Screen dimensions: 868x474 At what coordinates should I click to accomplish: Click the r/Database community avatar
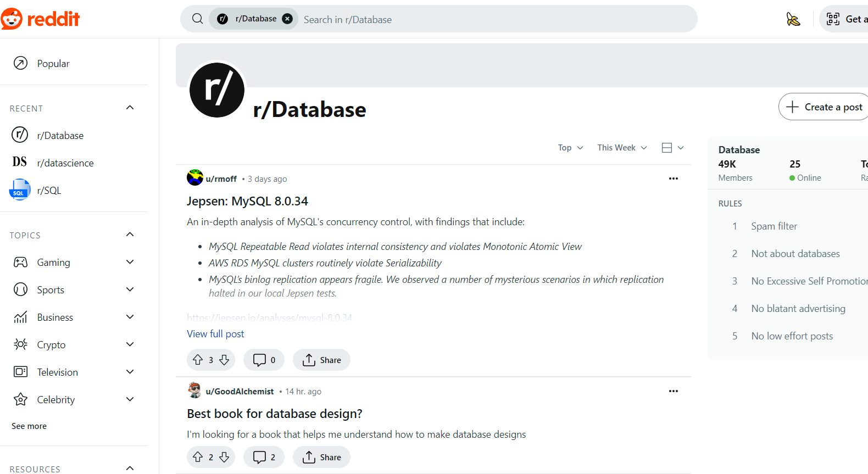(x=217, y=90)
